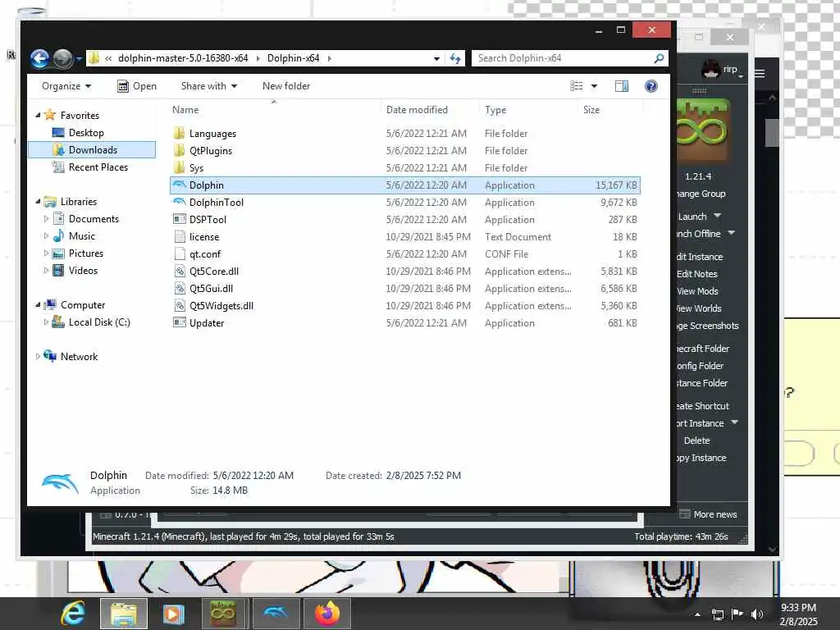Click the Refresh button next to address bar
The height and width of the screenshot is (630, 840).
pyautogui.click(x=455, y=58)
